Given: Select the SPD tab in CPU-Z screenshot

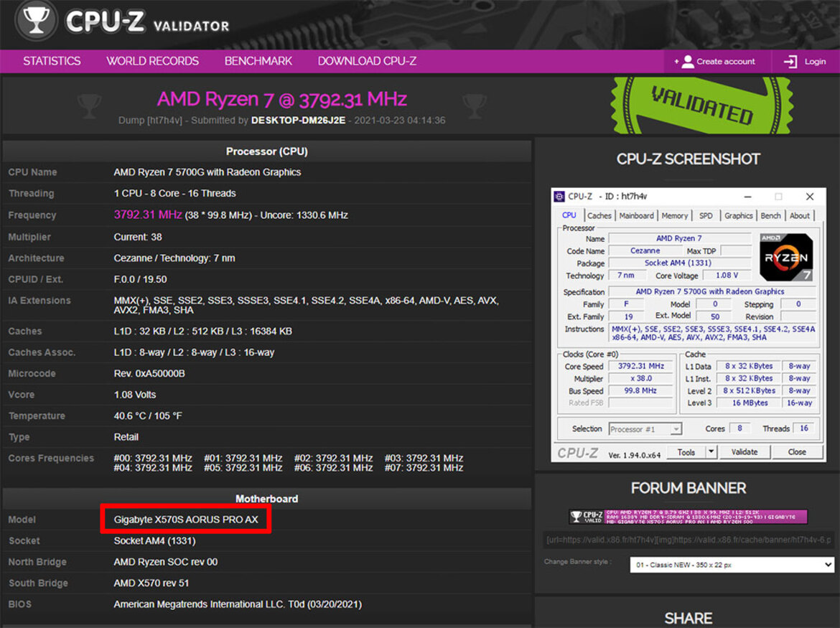Looking at the screenshot, I should (706, 215).
